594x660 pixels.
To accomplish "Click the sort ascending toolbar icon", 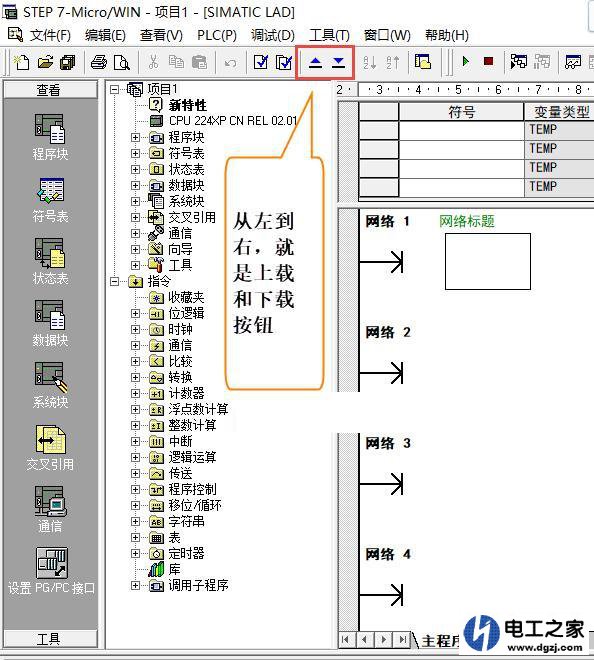I will click(x=370, y=63).
